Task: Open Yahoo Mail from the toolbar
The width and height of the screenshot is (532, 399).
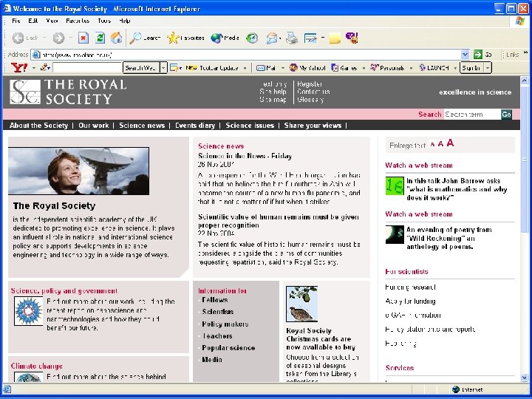Action: (266, 68)
